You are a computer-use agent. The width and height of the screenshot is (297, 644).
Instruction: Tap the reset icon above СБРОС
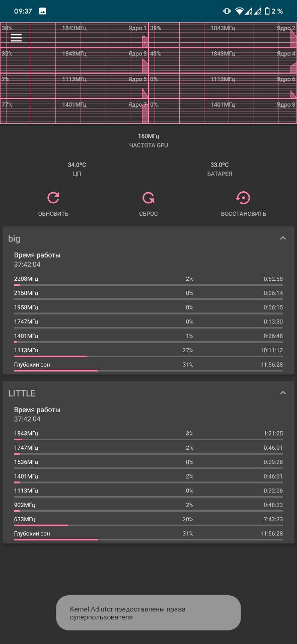[148, 198]
